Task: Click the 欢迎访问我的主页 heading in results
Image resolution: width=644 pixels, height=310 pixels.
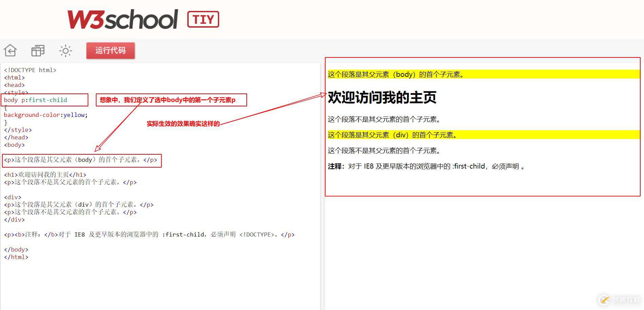Action: (x=382, y=98)
